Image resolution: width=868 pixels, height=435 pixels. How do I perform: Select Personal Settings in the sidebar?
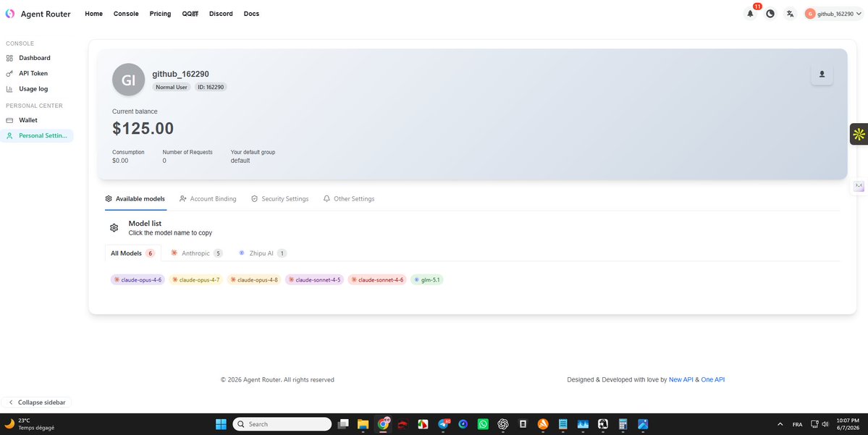[x=36, y=135]
